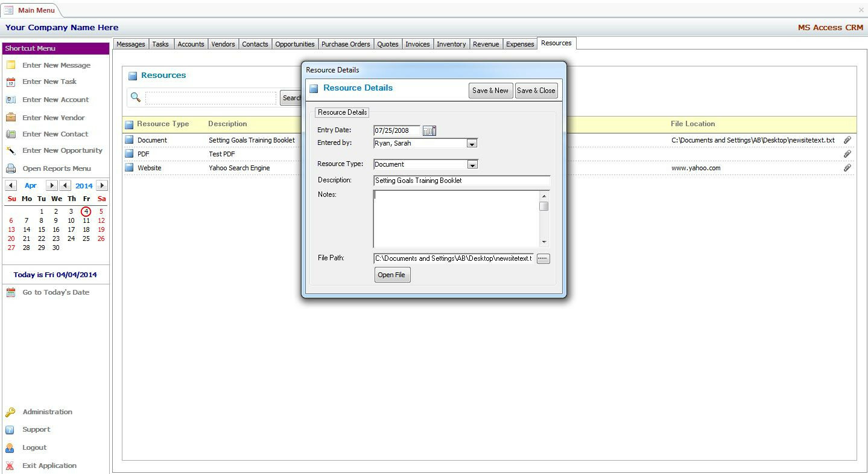Click the Main Menu window tab
This screenshot has height=474, width=868.
31,10
